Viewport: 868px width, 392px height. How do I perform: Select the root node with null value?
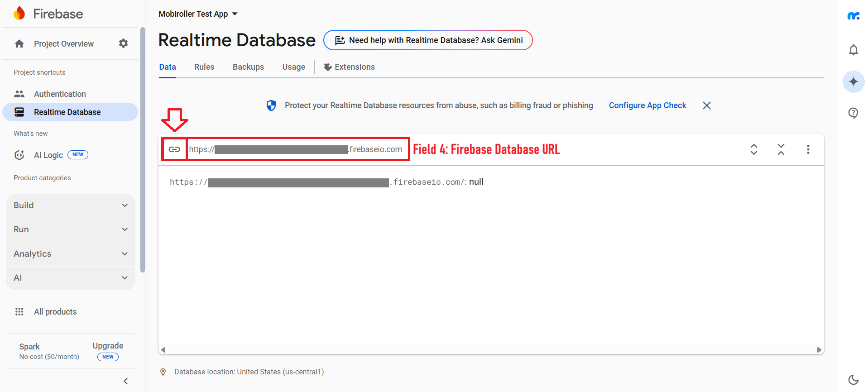pos(326,182)
